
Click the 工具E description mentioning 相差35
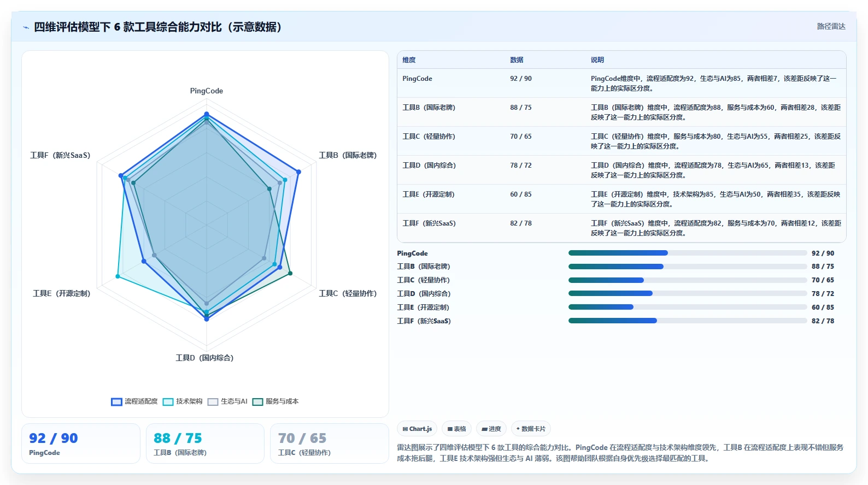coord(715,199)
